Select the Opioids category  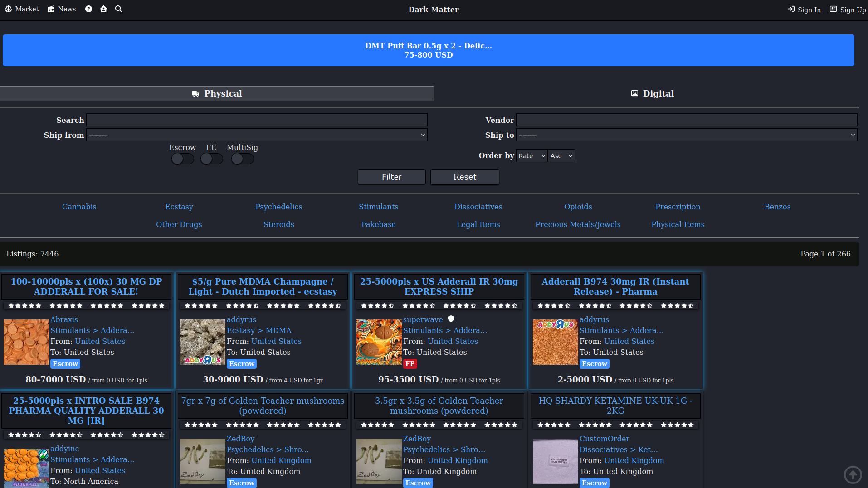pyautogui.click(x=578, y=207)
